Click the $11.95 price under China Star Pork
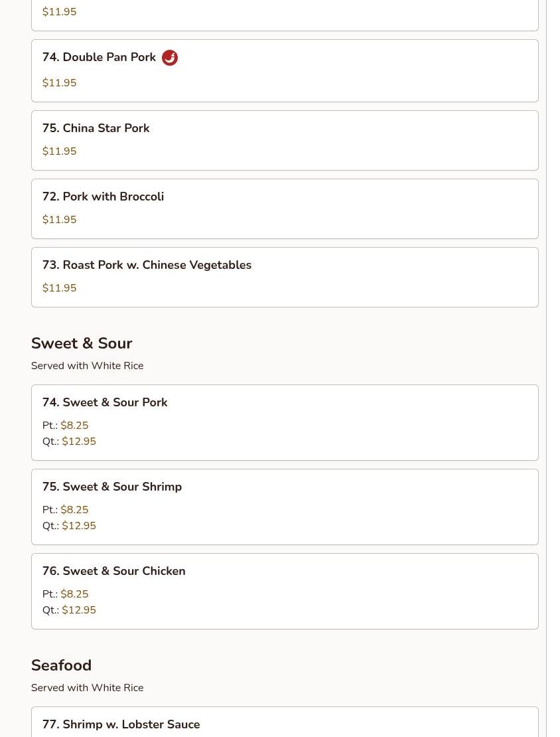 point(59,151)
